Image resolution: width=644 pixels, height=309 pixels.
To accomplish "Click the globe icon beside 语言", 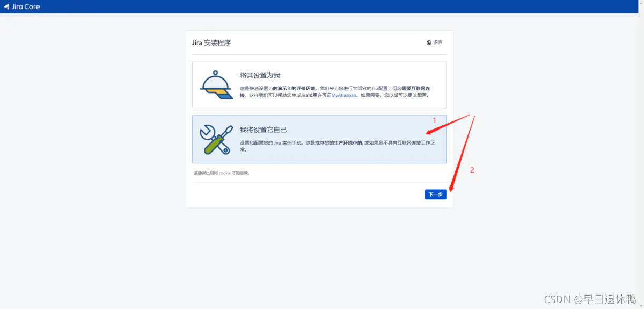I will click(x=429, y=42).
